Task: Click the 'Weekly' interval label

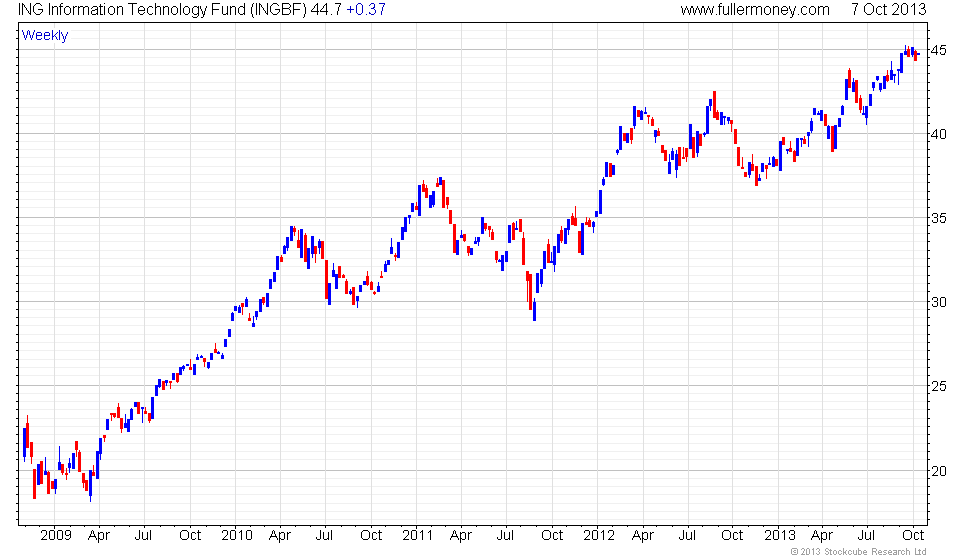Action: [45, 36]
